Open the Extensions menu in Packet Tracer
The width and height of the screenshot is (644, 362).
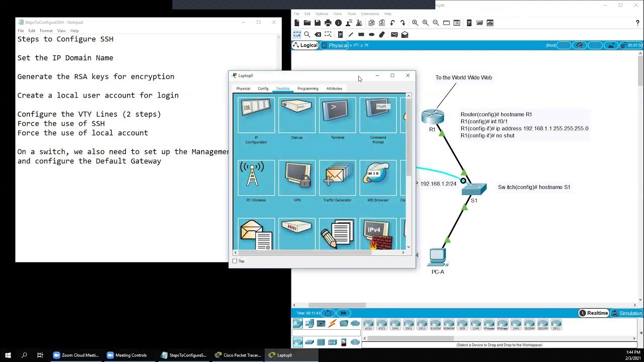[370, 14]
